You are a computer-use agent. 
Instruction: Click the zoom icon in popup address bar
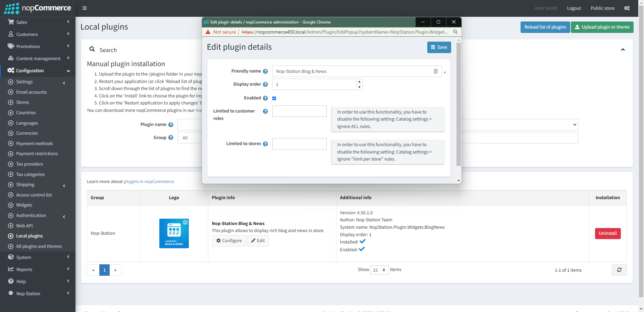tap(455, 32)
